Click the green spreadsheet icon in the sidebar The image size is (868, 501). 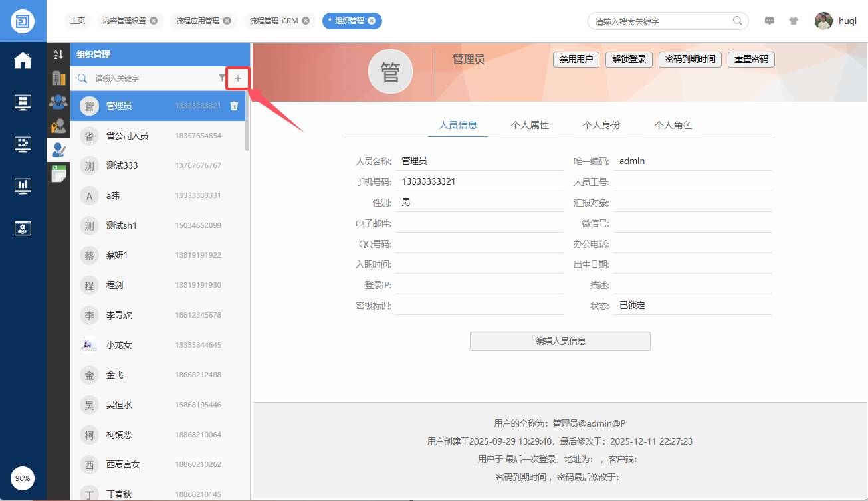click(x=58, y=173)
